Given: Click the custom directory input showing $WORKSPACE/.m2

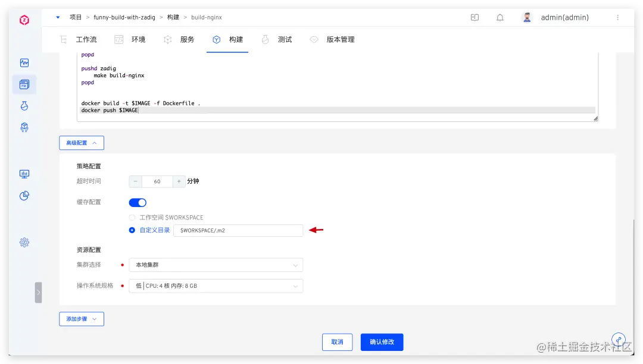Looking at the screenshot, I should point(238,230).
